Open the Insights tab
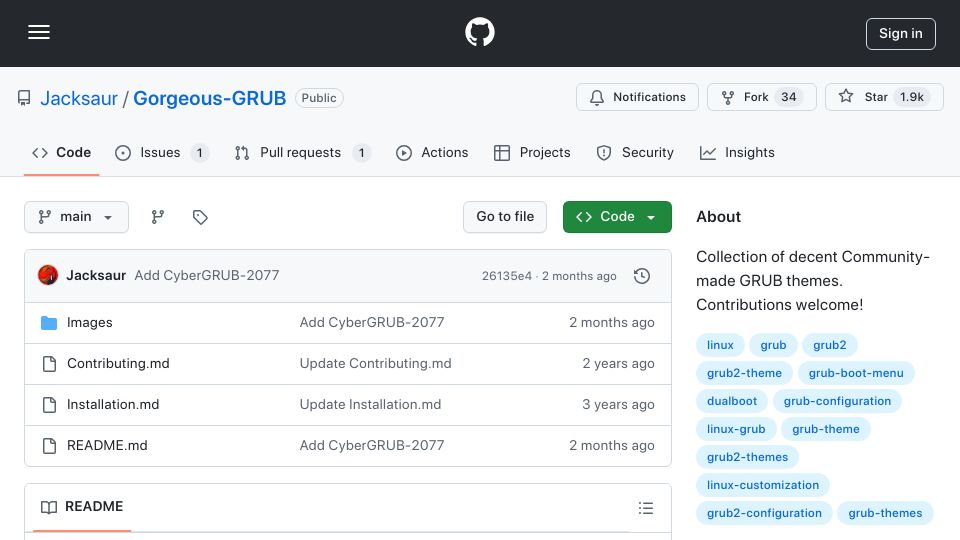 [737, 152]
